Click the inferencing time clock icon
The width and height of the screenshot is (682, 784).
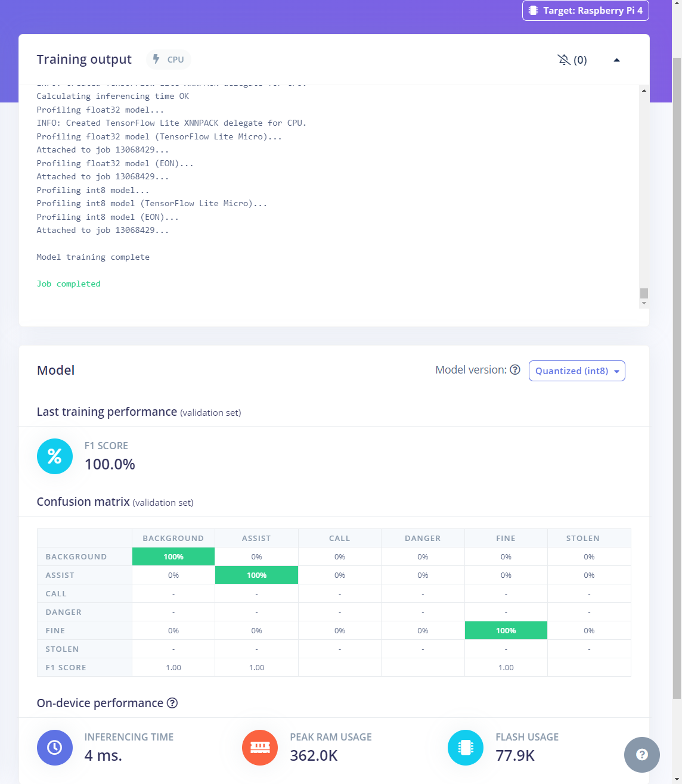click(x=55, y=747)
